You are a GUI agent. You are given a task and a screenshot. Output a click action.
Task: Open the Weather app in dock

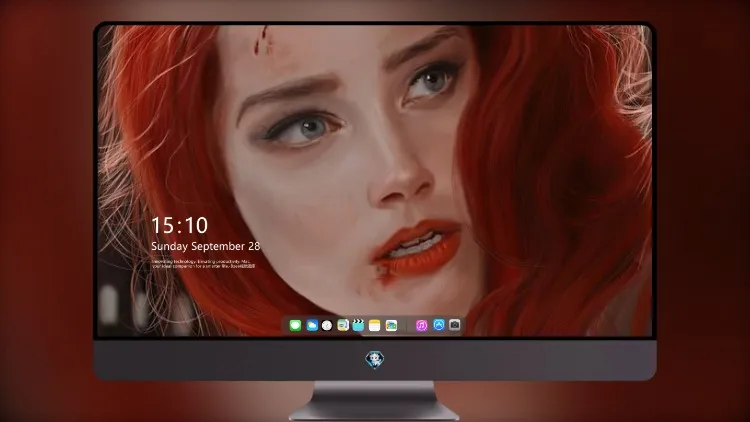[312, 325]
